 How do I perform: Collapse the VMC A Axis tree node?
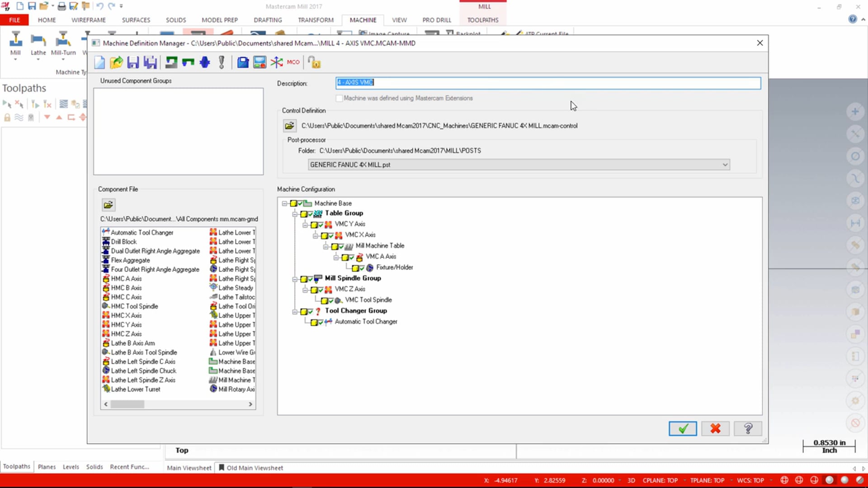(x=336, y=257)
